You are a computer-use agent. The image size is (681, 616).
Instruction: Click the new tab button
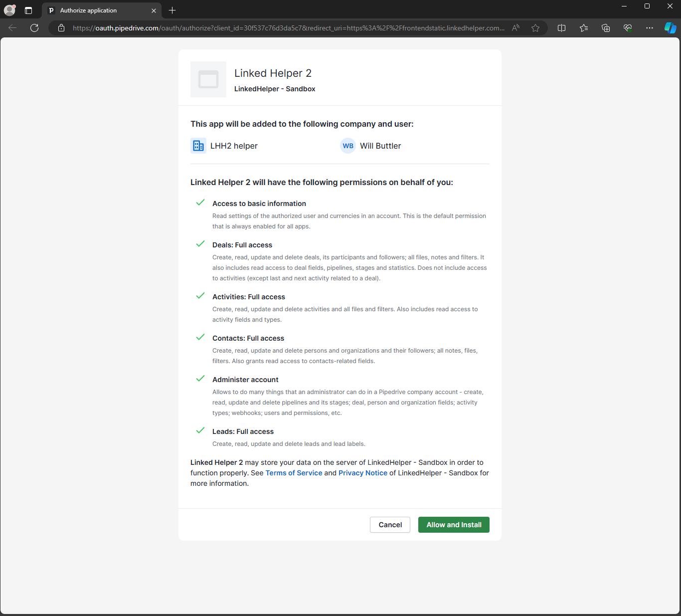tap(172, 10)
